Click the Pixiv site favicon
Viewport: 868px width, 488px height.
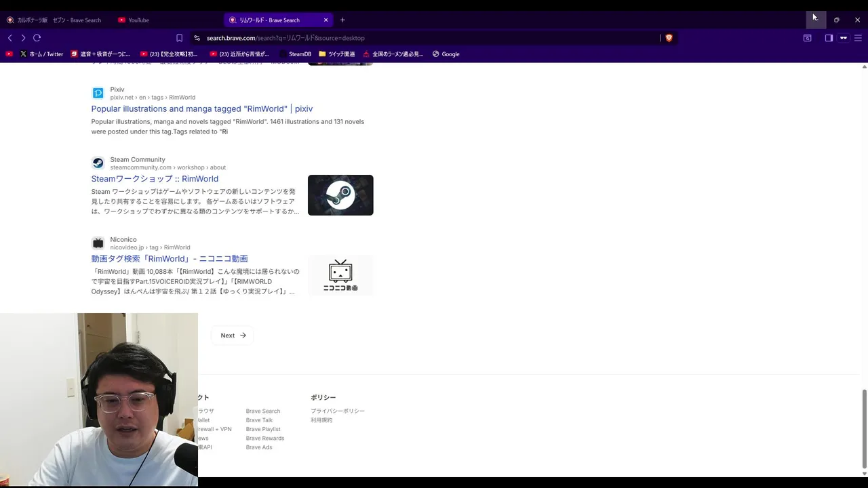pyautogui.click(x=98, y=93)
